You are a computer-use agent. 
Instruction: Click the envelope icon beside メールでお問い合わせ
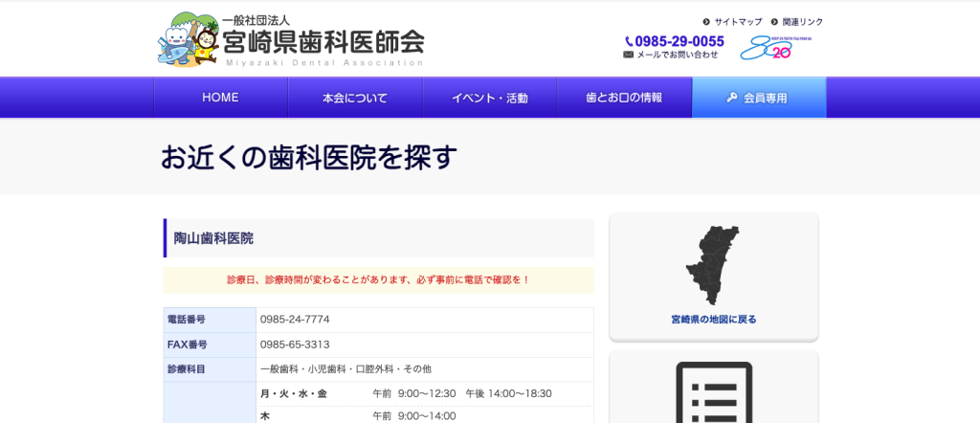tap(628, 55)
